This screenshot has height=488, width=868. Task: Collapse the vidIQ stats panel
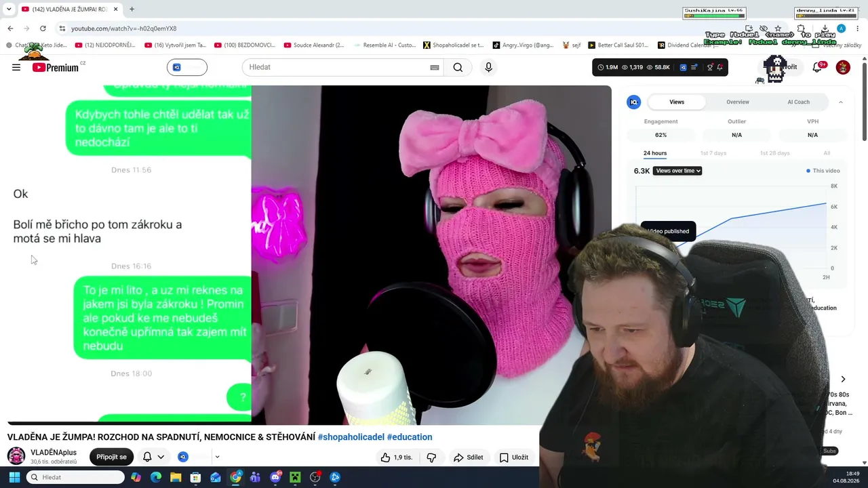click(841, 102)
